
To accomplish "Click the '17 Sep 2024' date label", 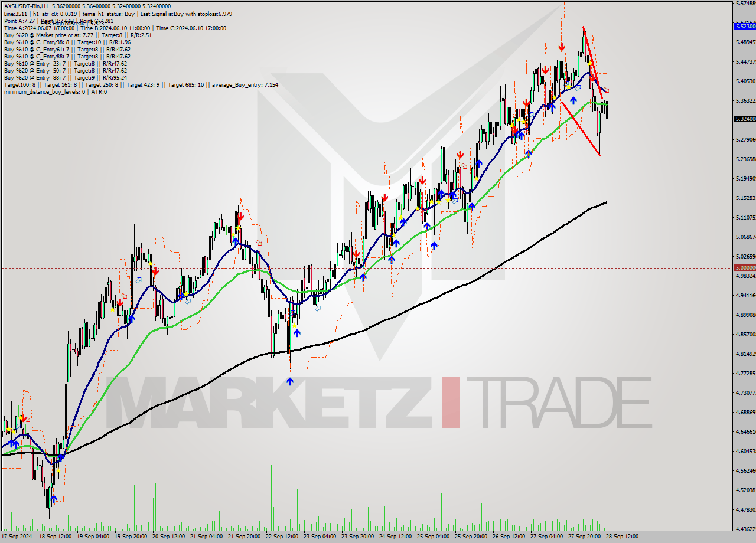I will point(17,537).
